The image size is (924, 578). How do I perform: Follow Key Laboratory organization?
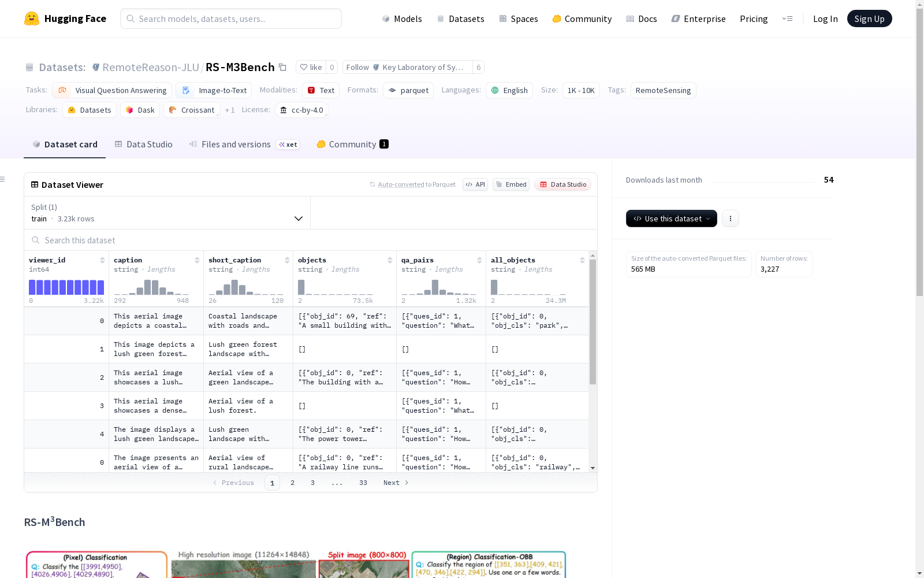407,67
